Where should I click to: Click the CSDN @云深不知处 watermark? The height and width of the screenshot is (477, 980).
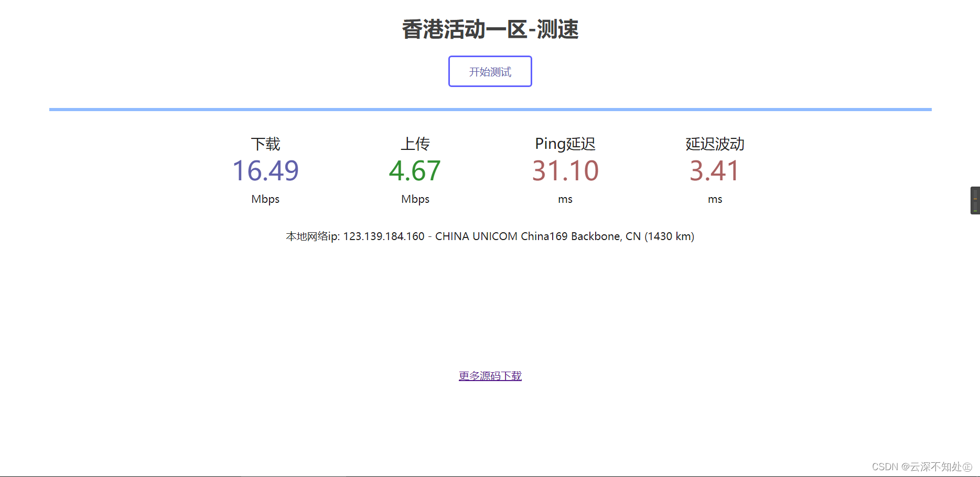tap(921, 467)
